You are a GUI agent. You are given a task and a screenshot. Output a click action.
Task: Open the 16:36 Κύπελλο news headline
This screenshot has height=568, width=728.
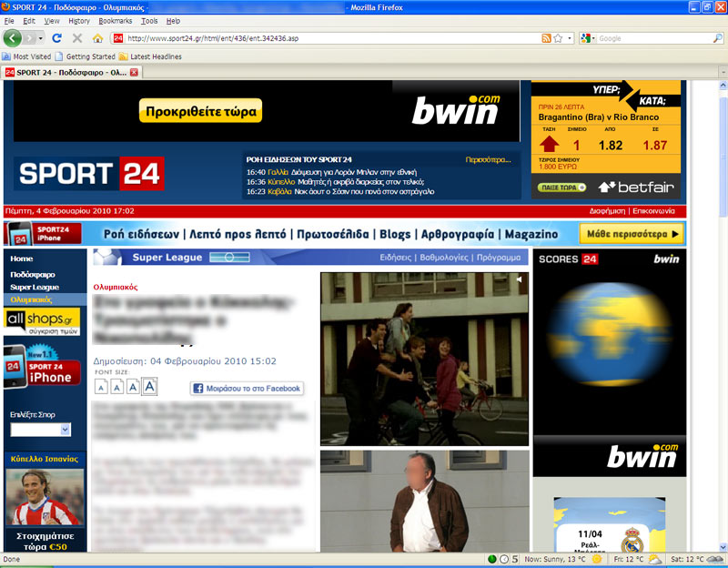tap(335, 182)
